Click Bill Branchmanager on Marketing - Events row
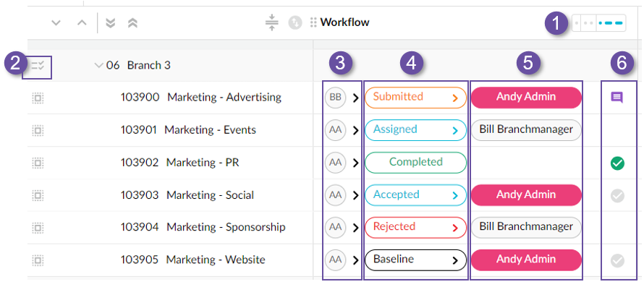 click(x=526, y=129)
